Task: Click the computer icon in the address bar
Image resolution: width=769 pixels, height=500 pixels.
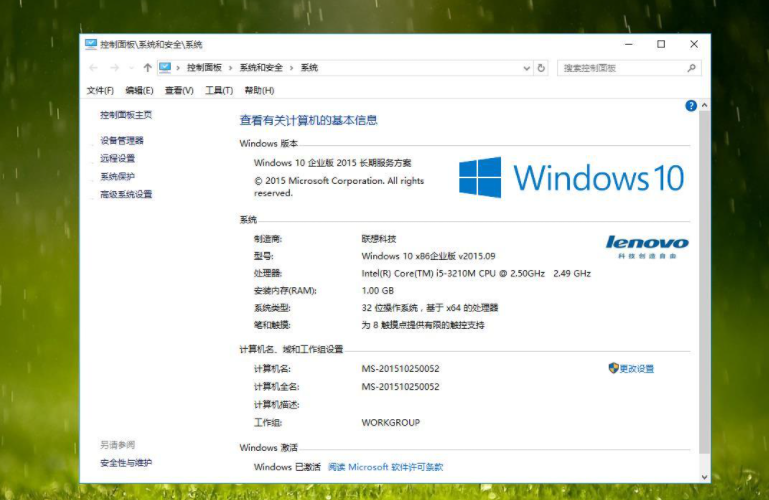Action: [165, 68]
